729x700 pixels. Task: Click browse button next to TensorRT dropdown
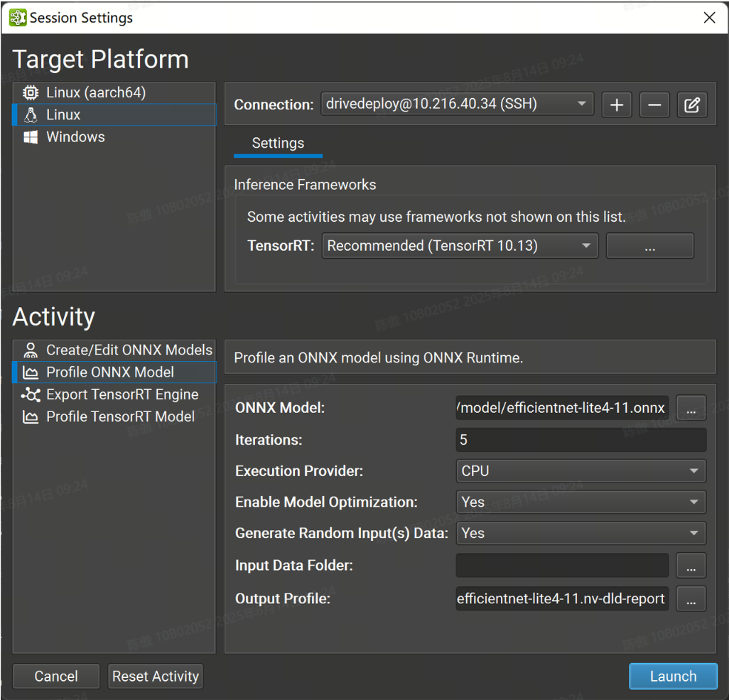point(650,246)
